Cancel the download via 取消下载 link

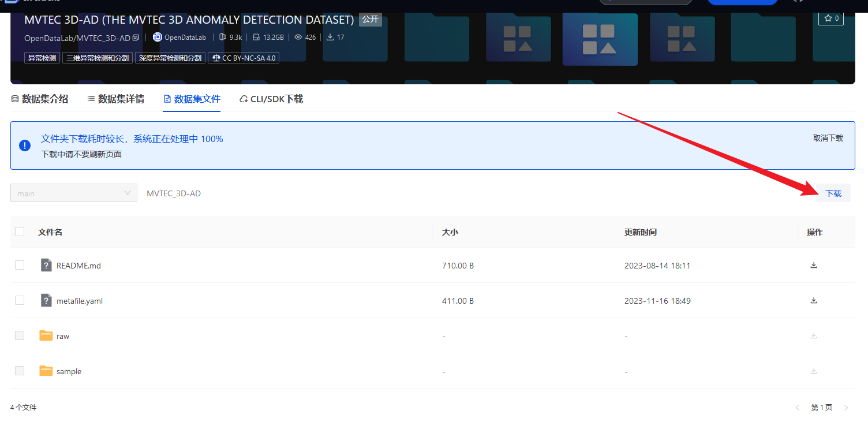pos(828,138)
